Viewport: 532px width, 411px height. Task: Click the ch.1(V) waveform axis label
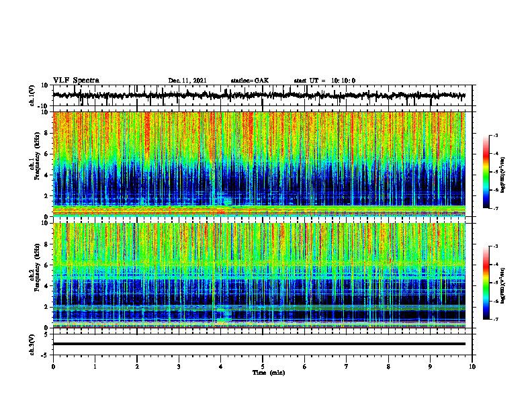[x=33, y=95]
